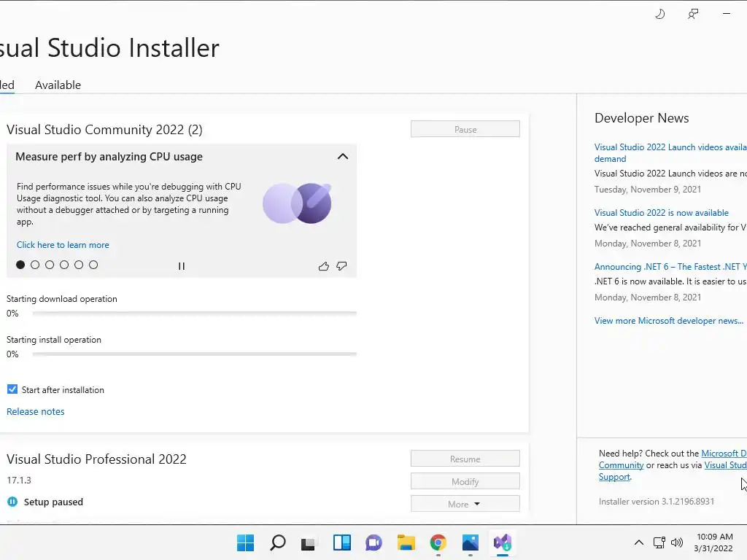Select the fourth carousel dot
Image resolution: width=747 pixels, height=560 pixels.
tap(64, 265)
